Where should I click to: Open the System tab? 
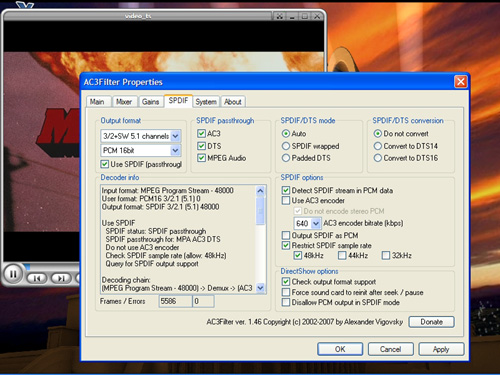tap(206, 102)
